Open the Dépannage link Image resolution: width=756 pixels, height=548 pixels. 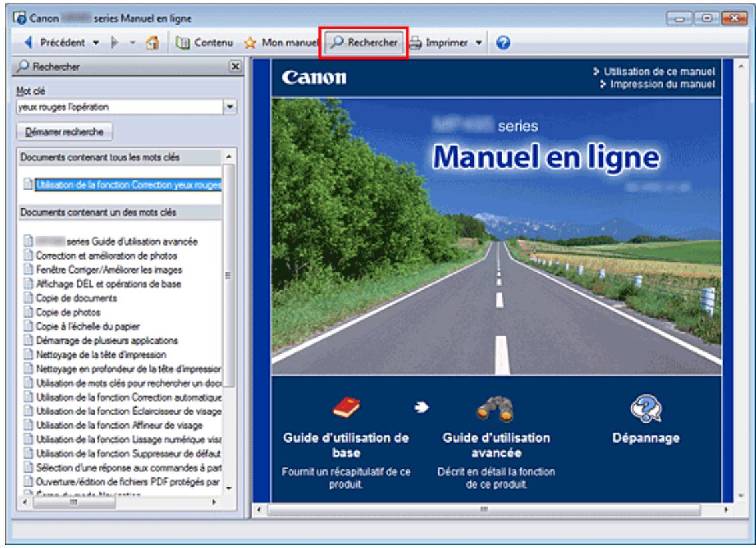[x=646, y=438]
